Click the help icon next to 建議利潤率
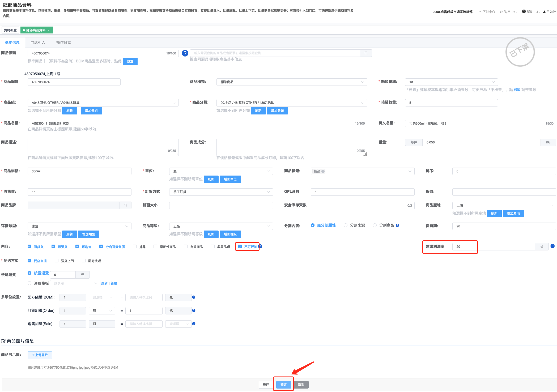This screenshot has width=557, height=392. (x=552, y=246)
